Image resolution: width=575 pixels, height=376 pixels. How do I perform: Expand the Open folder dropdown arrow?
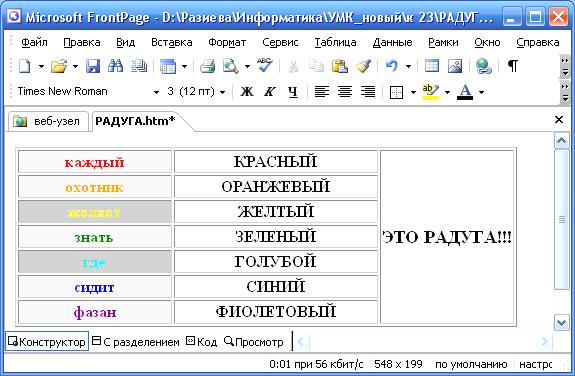pyautogui.click(x=75, y=66)
